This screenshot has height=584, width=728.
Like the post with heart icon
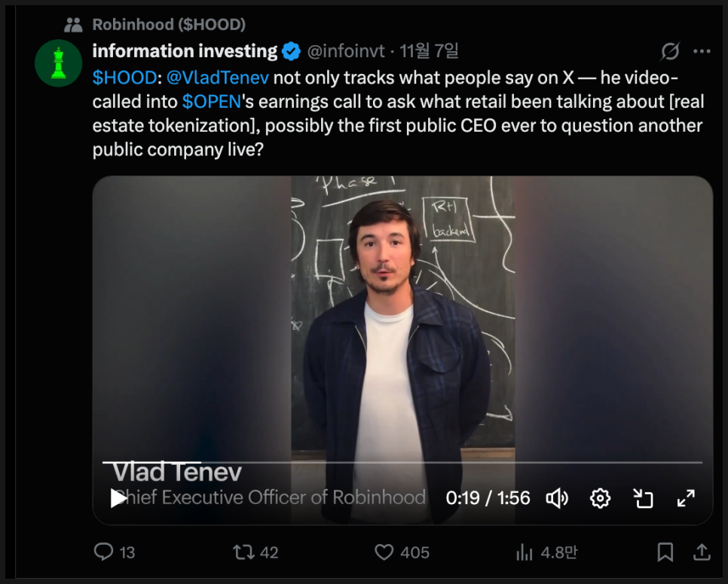[x=384, y=552]
